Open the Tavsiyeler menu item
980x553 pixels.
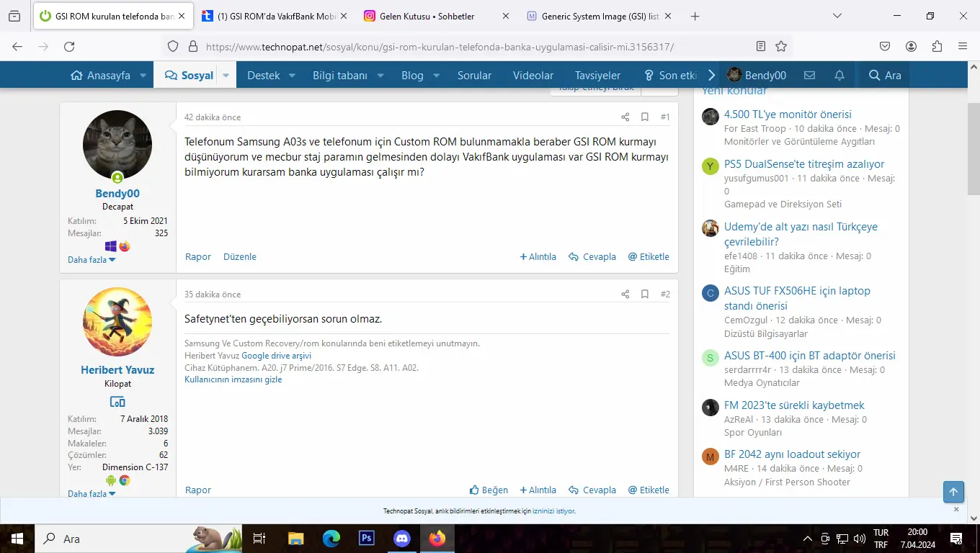point(597,75)
